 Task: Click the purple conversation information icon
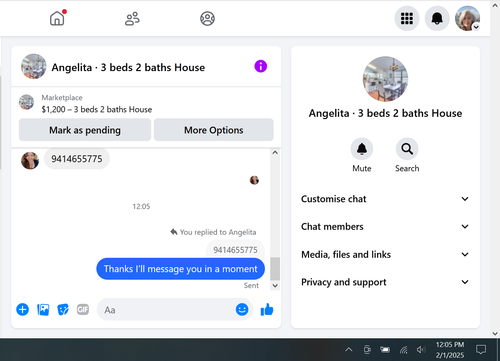coord(261,66)
